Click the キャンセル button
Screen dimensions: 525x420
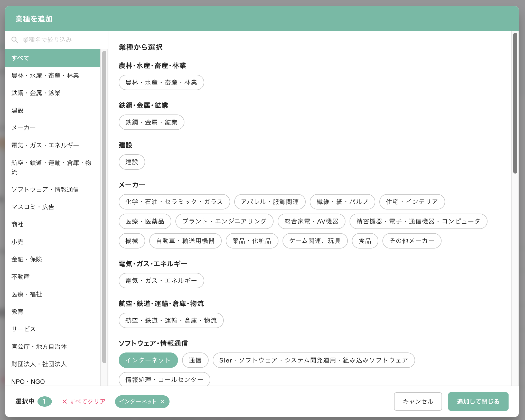pos(418,402)
